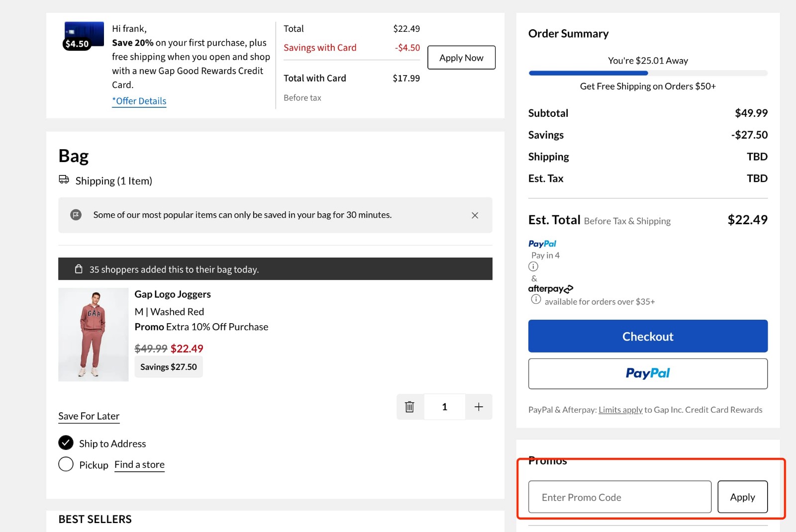Open the Limits apply link
796x532 pixels.
coord(620,409)
